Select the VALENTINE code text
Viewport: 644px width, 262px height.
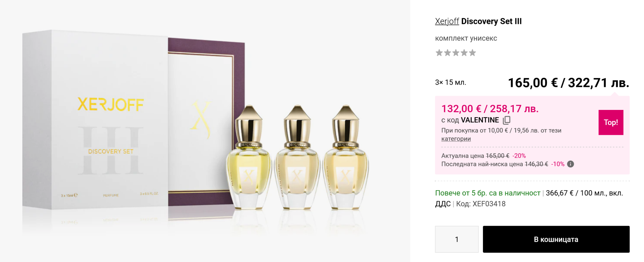pyautogui.click(x=480, y=120)
